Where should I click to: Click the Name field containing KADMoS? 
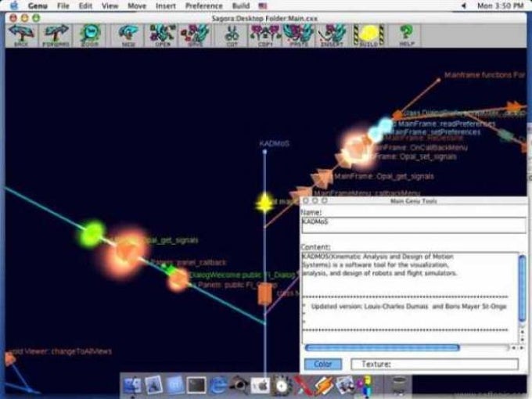coord(414,225)
